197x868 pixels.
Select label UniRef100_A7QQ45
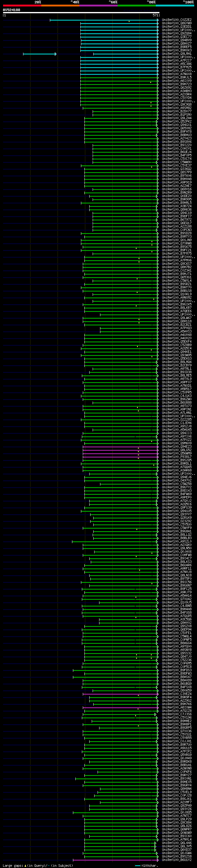tap(176, 467)
